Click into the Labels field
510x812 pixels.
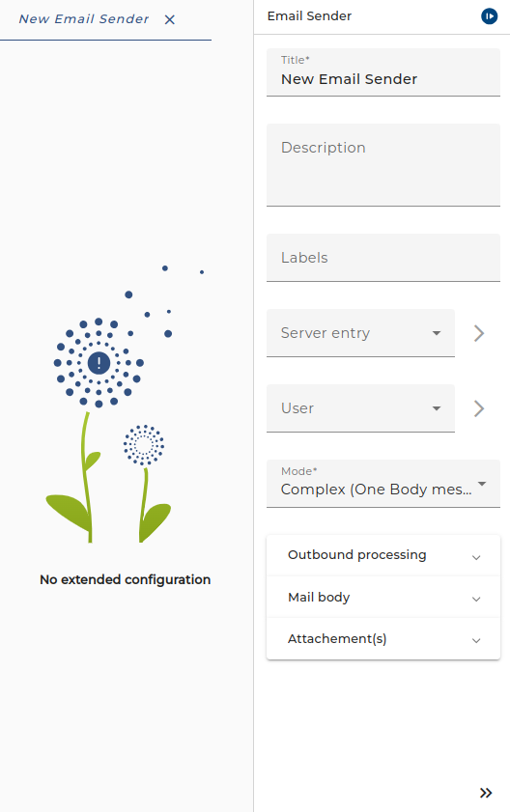point(383,258)
